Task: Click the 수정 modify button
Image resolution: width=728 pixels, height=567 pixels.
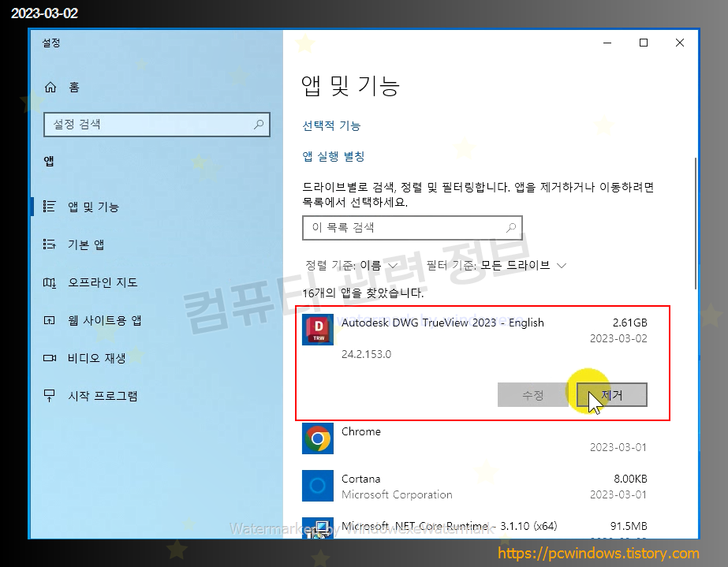Action: [532, 395]
